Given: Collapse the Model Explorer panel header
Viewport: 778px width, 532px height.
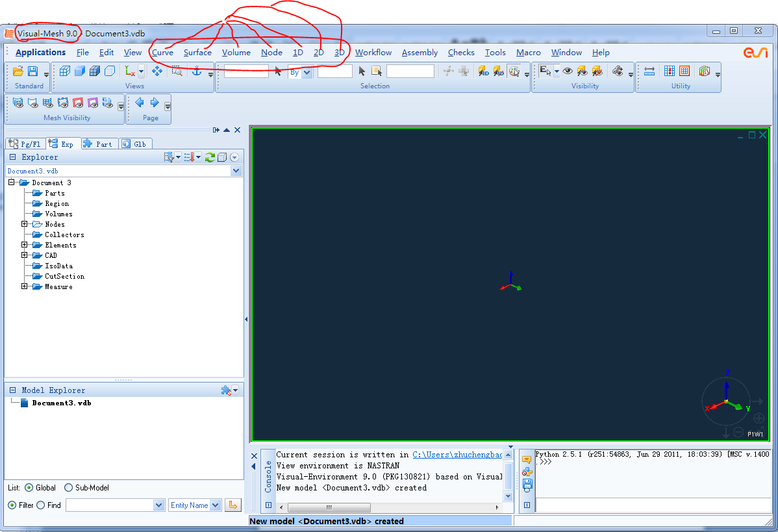Looking at the screenshot, I should pos(13,390).
